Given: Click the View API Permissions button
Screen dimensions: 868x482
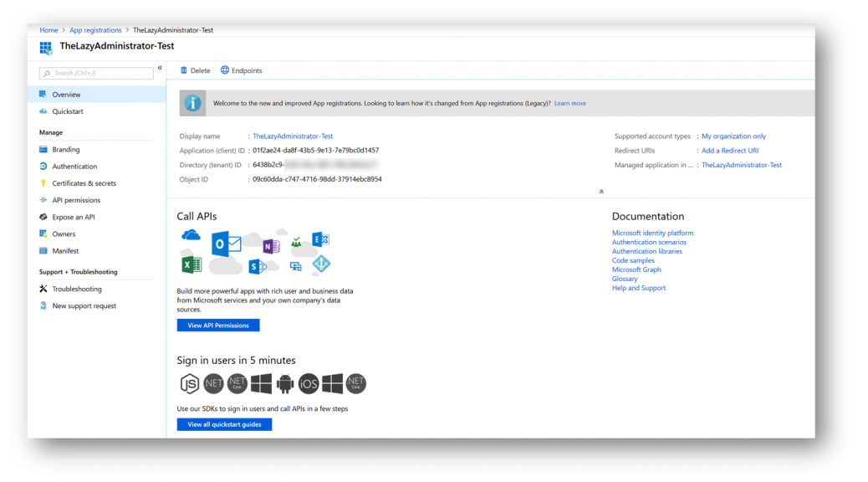Looking at the screenshot, I should (x=218, y=326).
